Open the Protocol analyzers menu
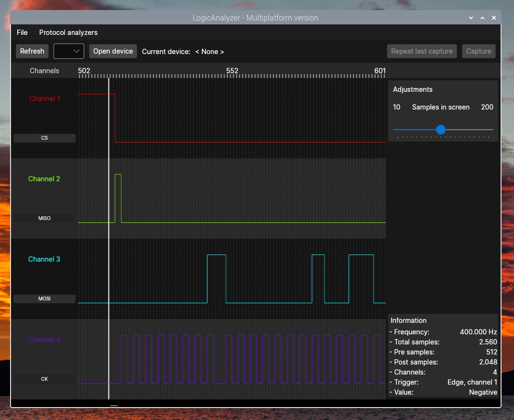The image size is (514, 420). (x=68, y=33)
